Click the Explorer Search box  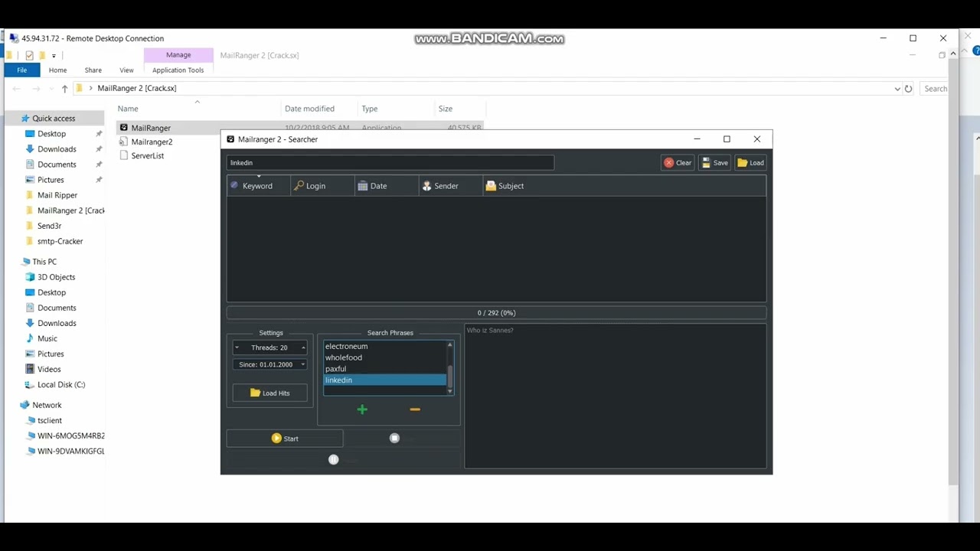pos(934,89)
